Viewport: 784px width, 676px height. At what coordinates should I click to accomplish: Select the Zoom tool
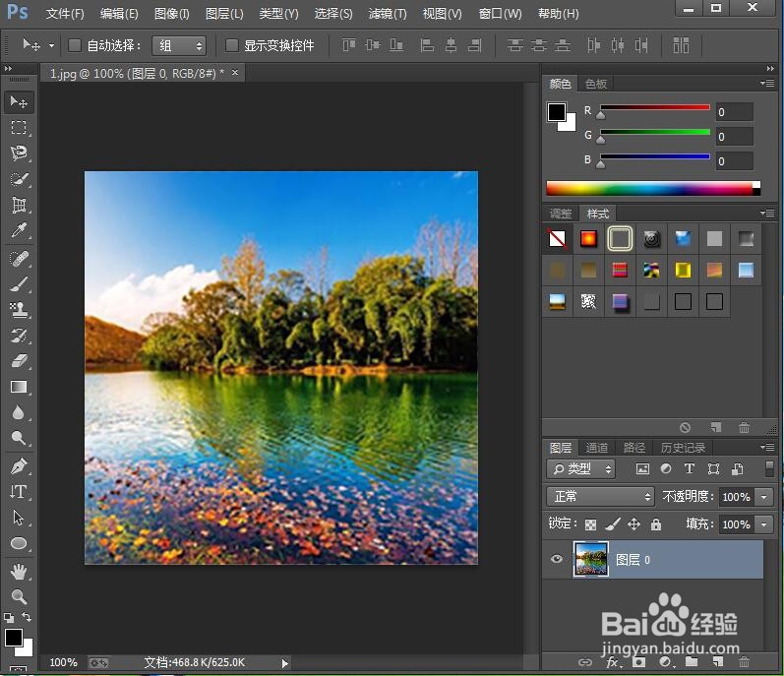(x=19, y=596)
